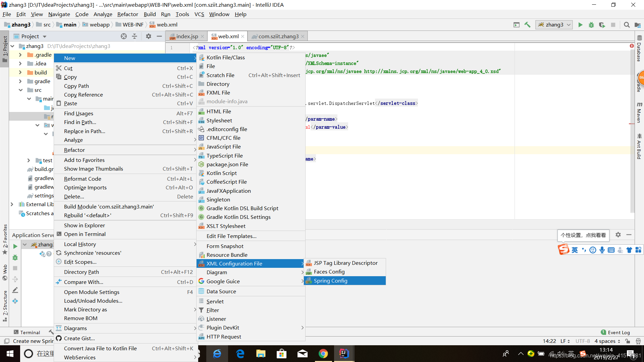The width and height of the screenshot is (644, 362).
Task: Click the editor vertical scrollbar
Action: 632,131
